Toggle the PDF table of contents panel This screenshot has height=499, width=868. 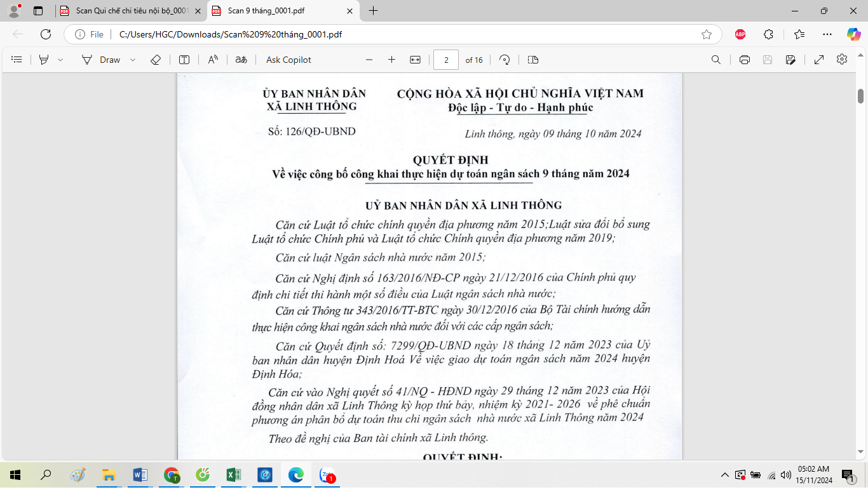pyautogui.click(x=17, y=60)
